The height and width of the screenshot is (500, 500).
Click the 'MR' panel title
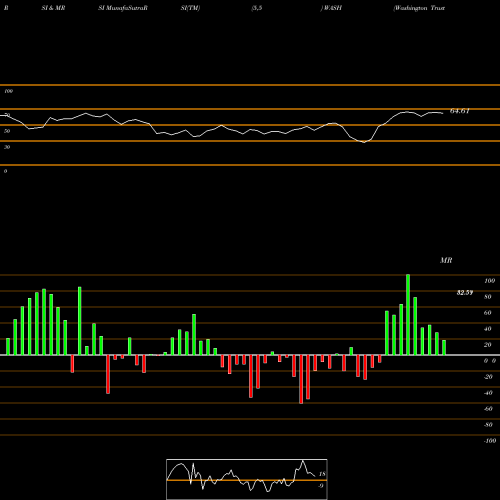(x=446, y=260)
